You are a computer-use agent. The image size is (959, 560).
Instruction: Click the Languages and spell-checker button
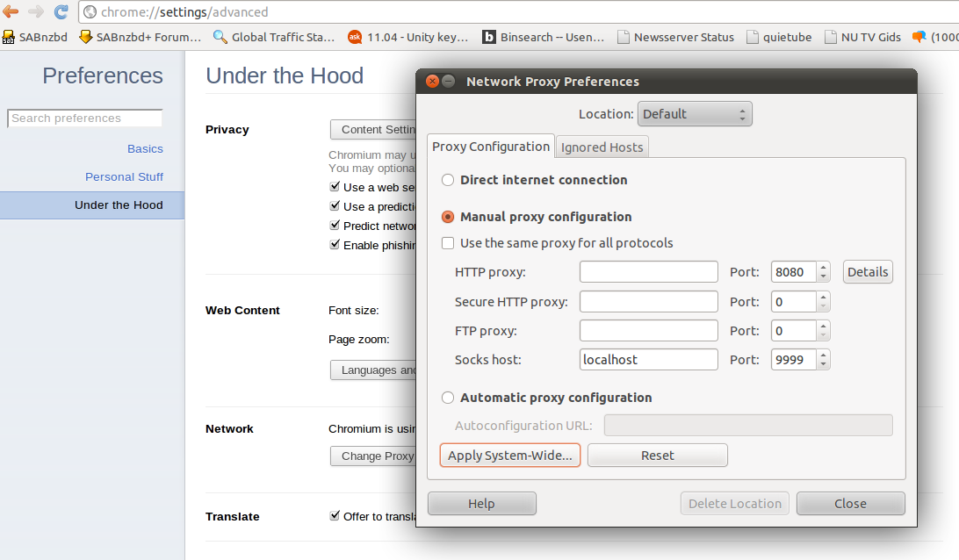[374, 370]
